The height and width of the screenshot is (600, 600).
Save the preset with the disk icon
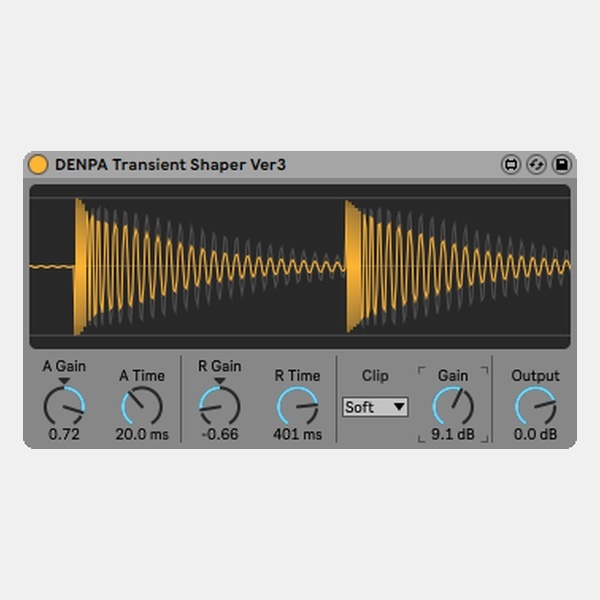pos(562,165)
